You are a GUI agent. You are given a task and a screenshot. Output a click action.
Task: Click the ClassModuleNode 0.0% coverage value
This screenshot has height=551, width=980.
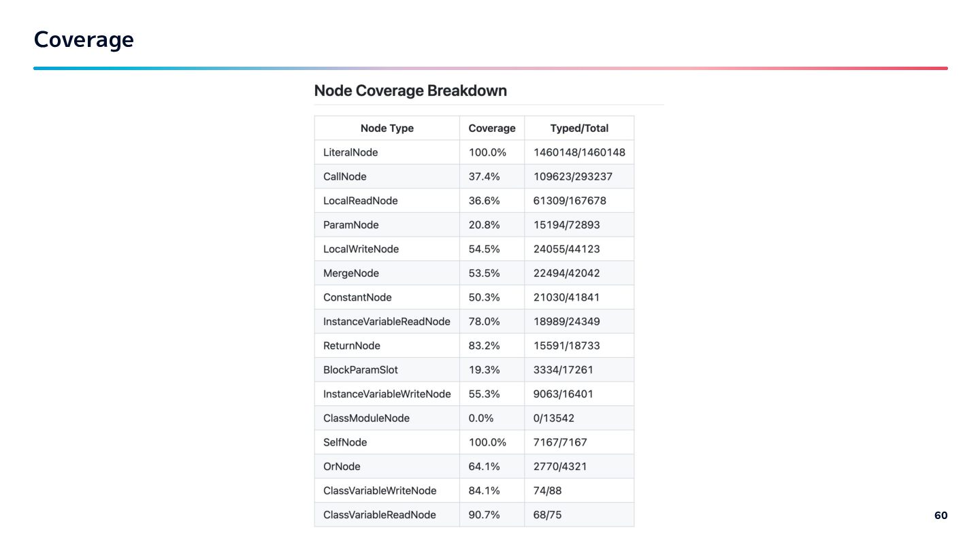(481, 418)
